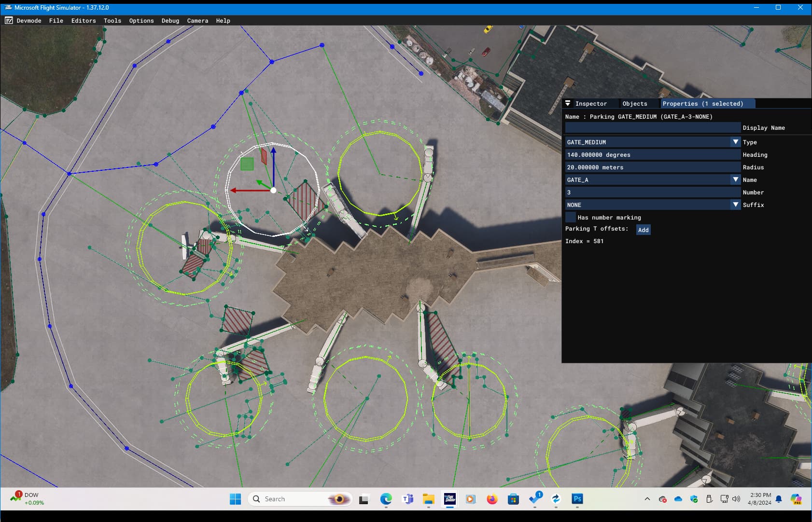
Task: Switch to the Objects tab
Action: click(x=634, y=103)
